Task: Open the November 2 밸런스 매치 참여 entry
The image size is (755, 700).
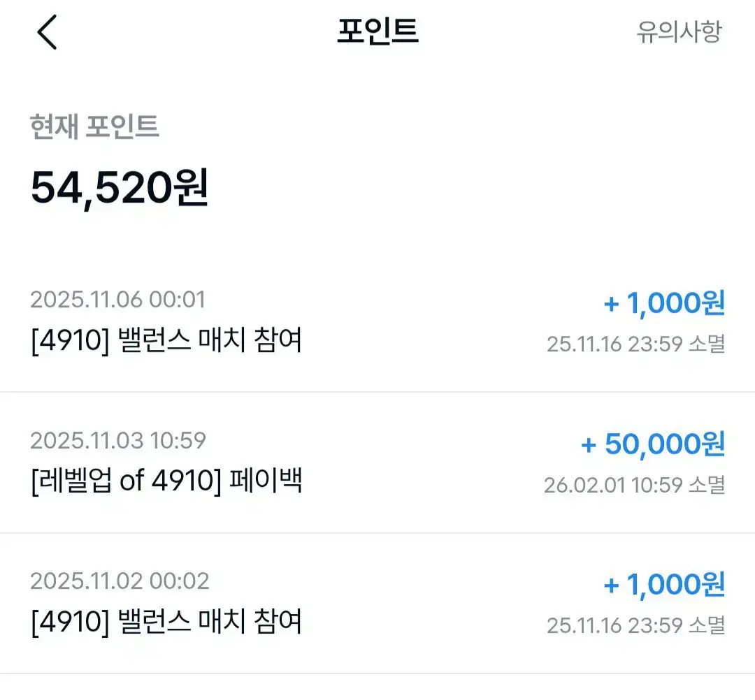Action: point(166,622)
